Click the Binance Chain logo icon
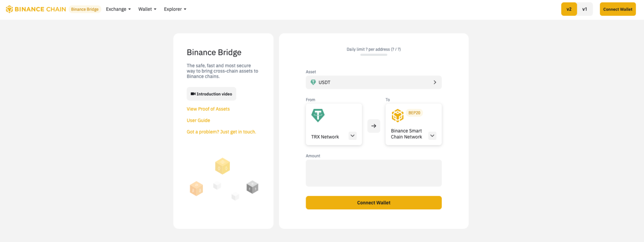The width and height of the screenshot is (644, 242). pyautogui.click(x=9, y=9)
